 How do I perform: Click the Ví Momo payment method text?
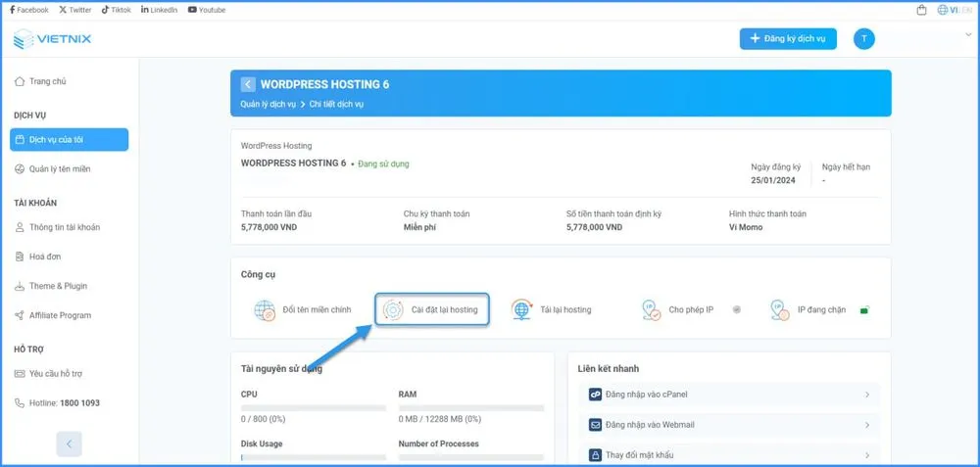(x=746, y=227)
